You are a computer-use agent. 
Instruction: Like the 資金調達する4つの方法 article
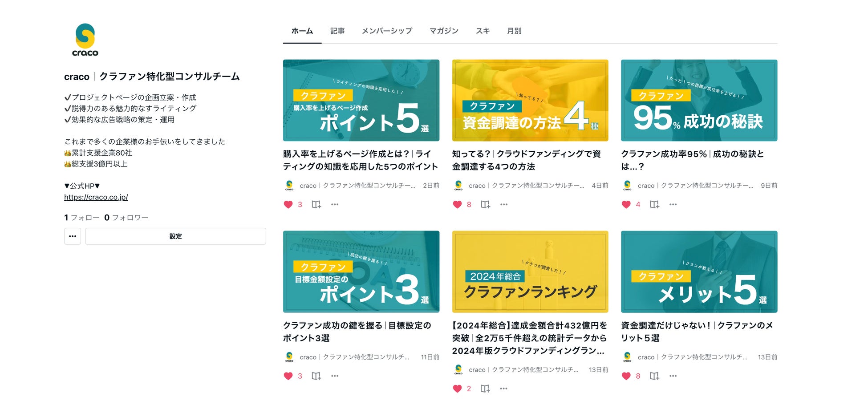[x=457, y=205]
